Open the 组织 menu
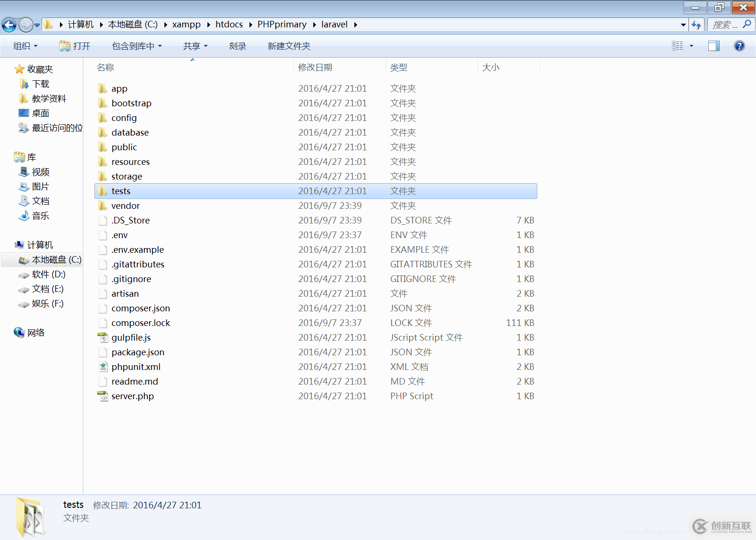The height and width of the screenshot is (540, 756). click(26, 46)
